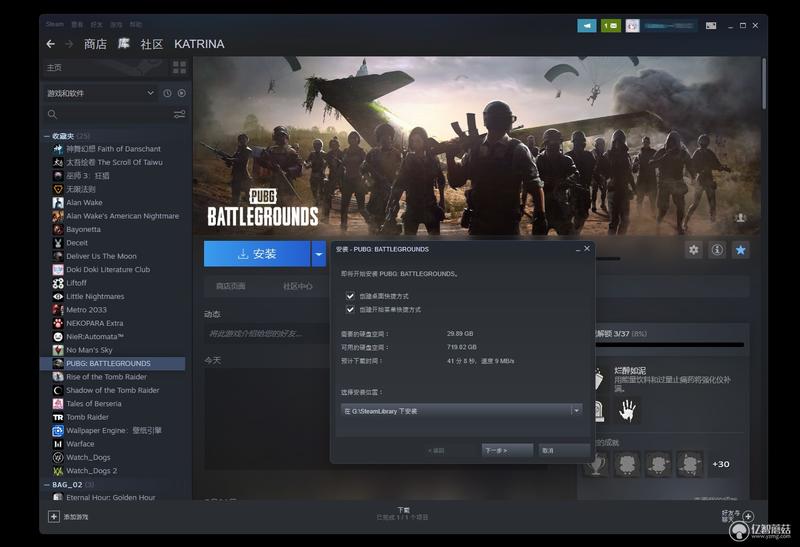Select Doki Doki Literature Club
This screenshot has height=547, width=800.
[x=101, y=269]
